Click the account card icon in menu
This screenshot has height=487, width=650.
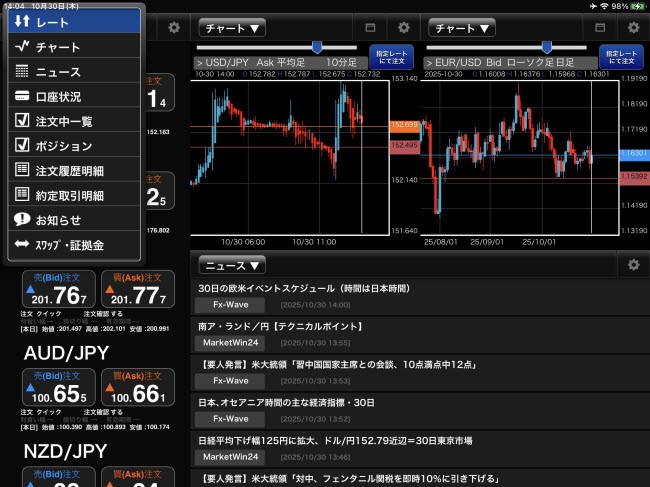coord(22,96)
